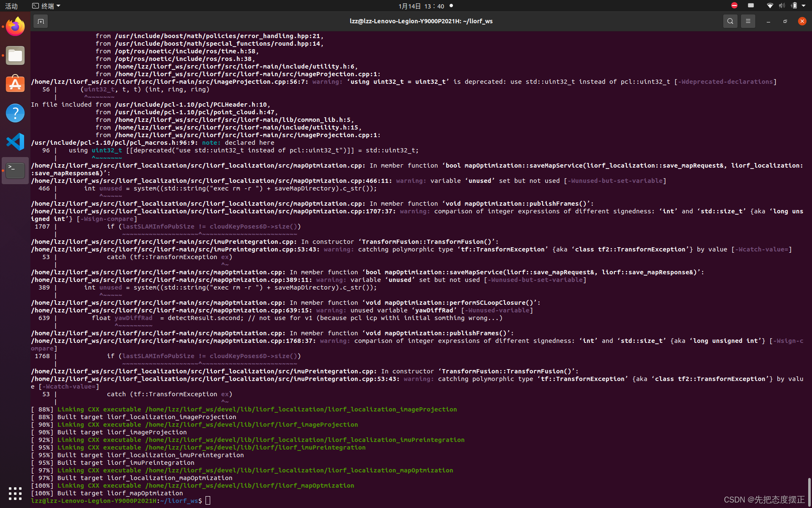812x508 pixels.
Task: Launch Visual Studio Code from dock
Action: click(15, 142)
